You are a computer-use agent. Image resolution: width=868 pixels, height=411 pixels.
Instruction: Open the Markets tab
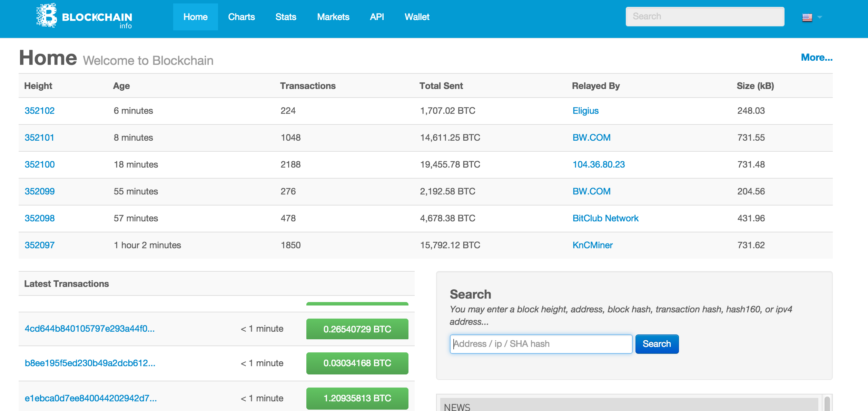click(x=333, y=17)
